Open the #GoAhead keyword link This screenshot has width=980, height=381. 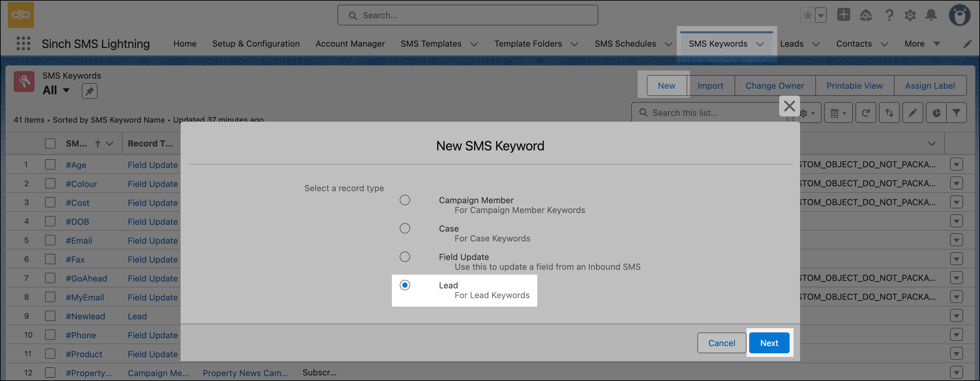point(86,278)
